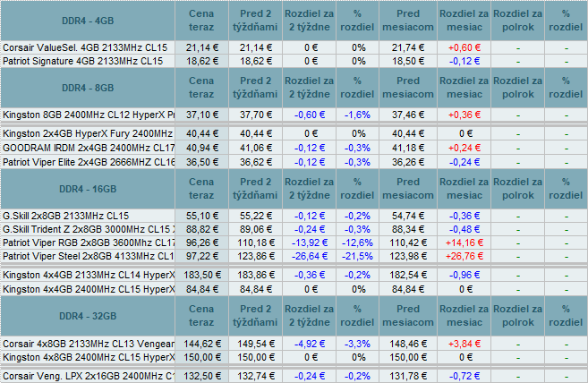The width and height of the screenshot is (588, 383).
Task: Select the DDR4 - 8GB section header
Action: 88,88
